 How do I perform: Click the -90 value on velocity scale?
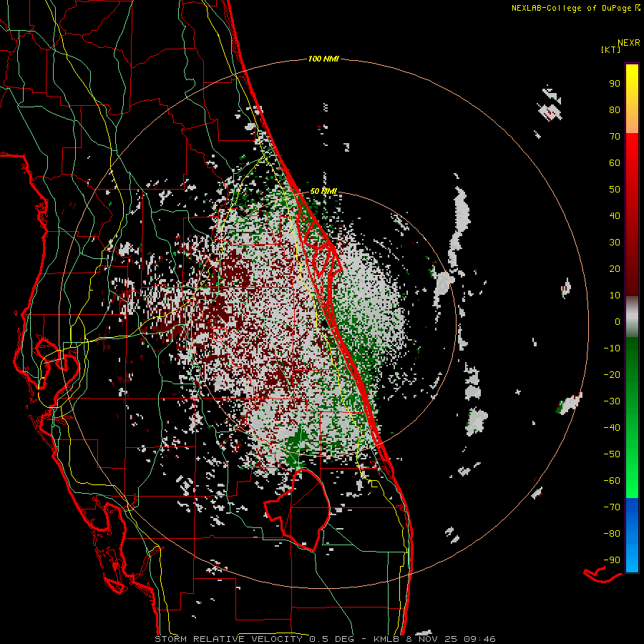(612, 560)
